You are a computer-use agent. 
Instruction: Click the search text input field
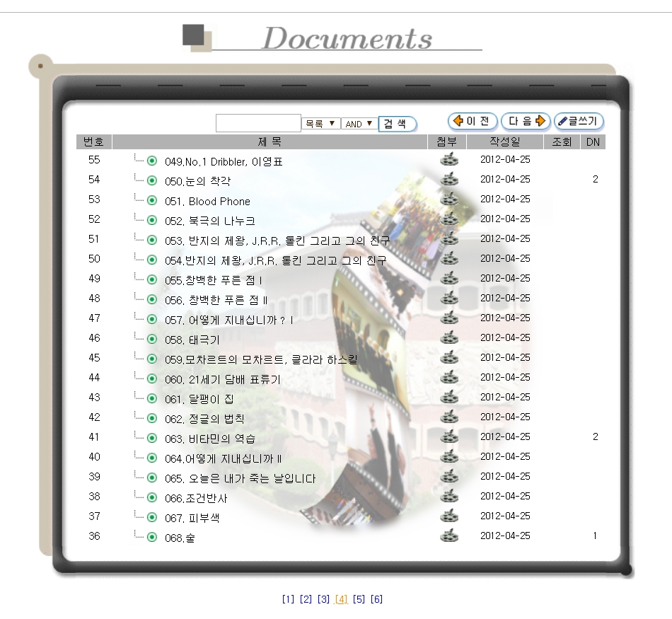258,123
